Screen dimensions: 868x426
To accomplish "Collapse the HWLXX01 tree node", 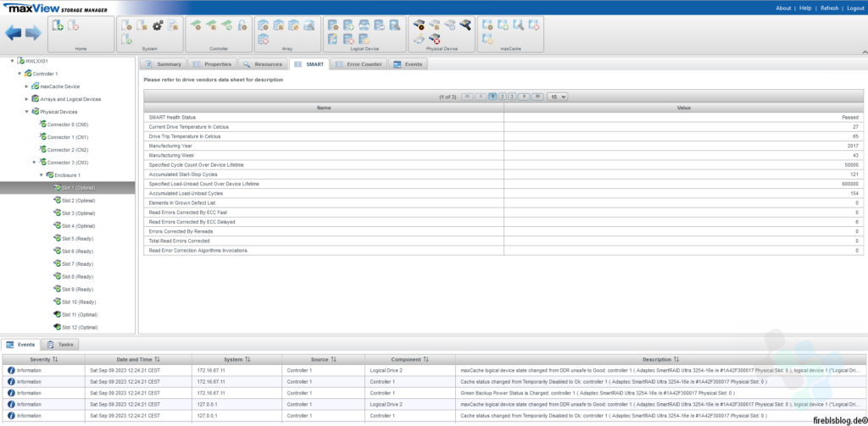I will pyautogui.click(x=13, y=61).
